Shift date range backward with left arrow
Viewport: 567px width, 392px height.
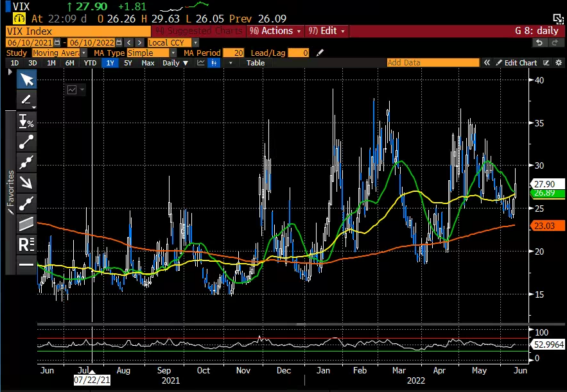click(x=130, y=42)
